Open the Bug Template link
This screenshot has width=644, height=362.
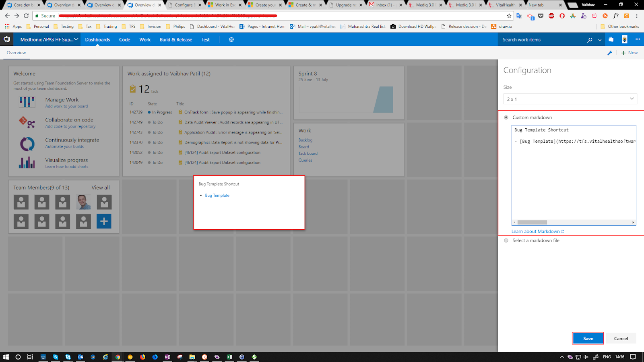coord(217,195)
